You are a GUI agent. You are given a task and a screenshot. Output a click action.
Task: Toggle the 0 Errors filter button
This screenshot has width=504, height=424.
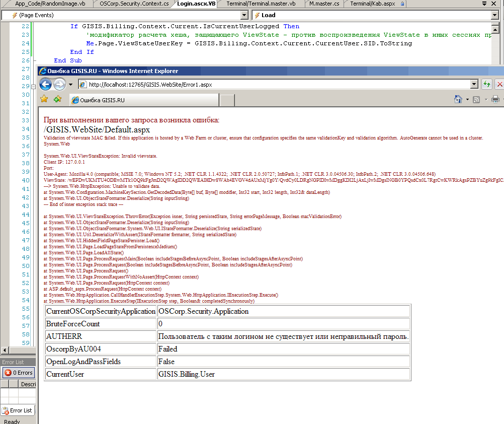[x=19, y=373]
